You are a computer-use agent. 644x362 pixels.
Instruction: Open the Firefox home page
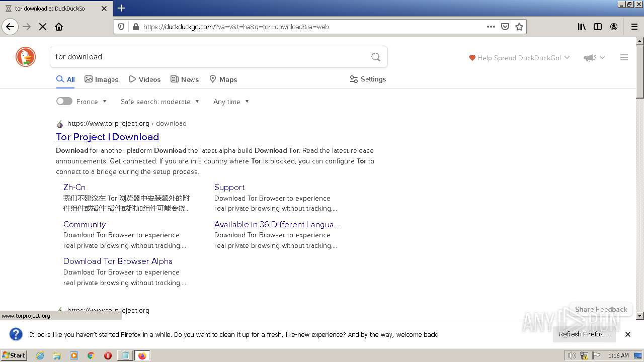tap(59, 27)
